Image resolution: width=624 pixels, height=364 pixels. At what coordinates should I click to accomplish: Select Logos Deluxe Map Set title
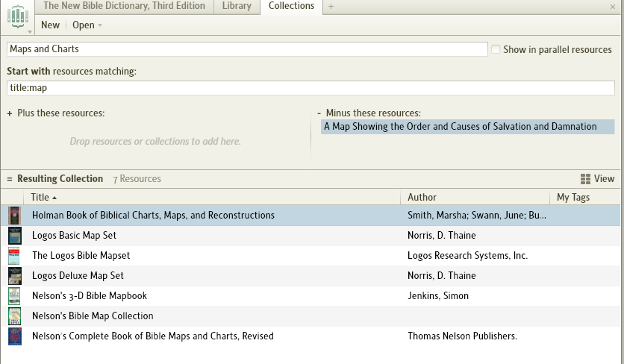pyautogui.click(x=78, y=276)
